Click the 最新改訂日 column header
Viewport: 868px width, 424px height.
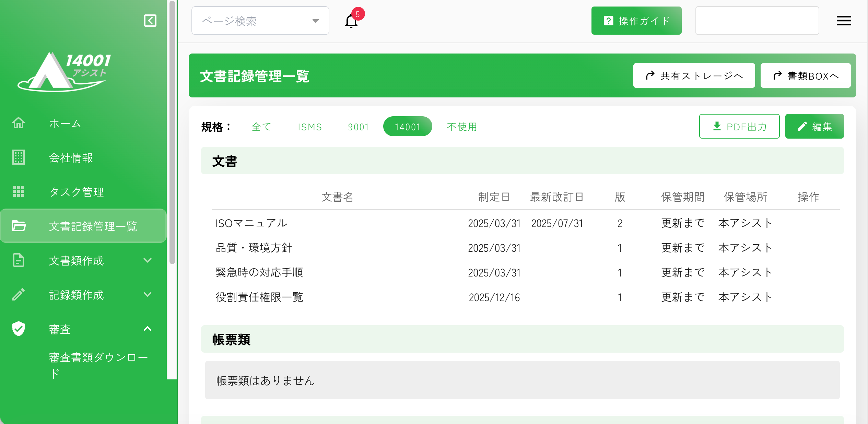pyautogui.click(x=557, y=197)
